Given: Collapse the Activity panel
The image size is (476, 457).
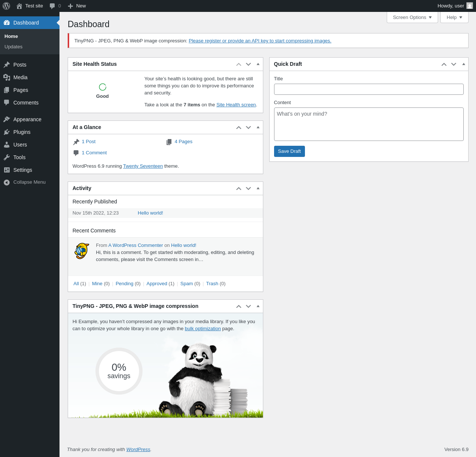Looking at the screenshot, I should click(x=258, y=188).
